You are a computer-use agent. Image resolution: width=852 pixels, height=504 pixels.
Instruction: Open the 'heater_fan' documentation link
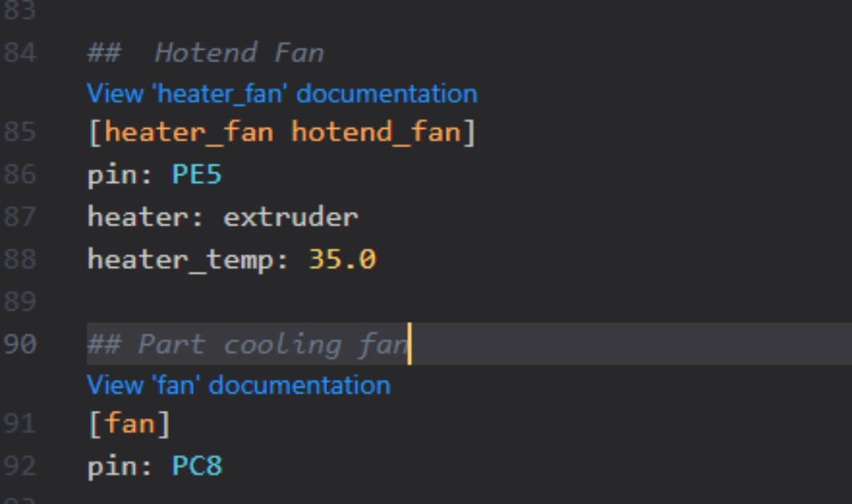282,93
